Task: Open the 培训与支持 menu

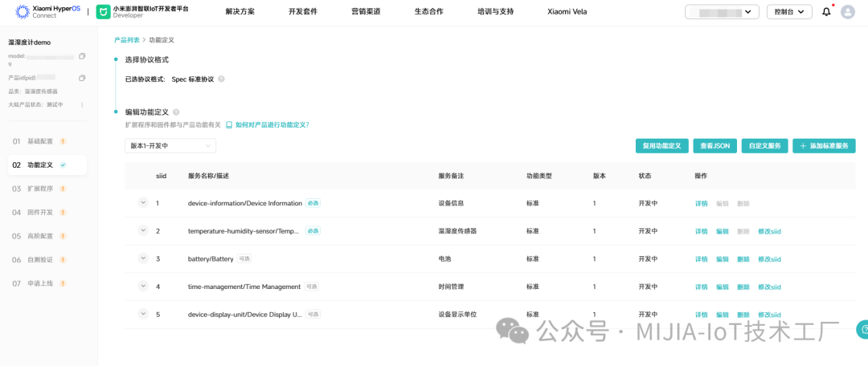Action: pos(495,11)
